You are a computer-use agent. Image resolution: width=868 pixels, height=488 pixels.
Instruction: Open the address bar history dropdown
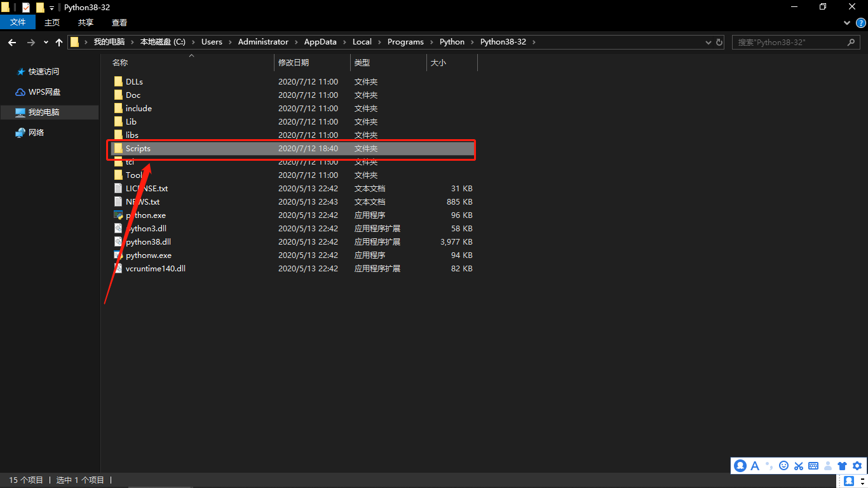709,42
